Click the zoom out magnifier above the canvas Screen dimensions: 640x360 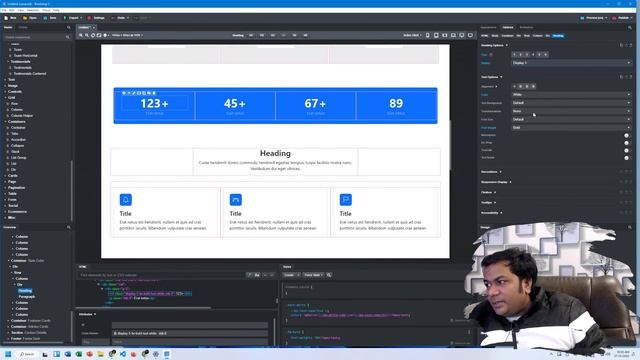(x=87, y=36)
